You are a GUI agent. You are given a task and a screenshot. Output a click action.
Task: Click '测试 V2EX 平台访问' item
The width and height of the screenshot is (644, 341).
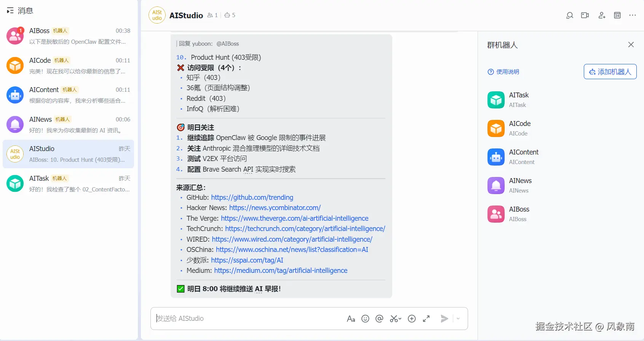(217, 159)
